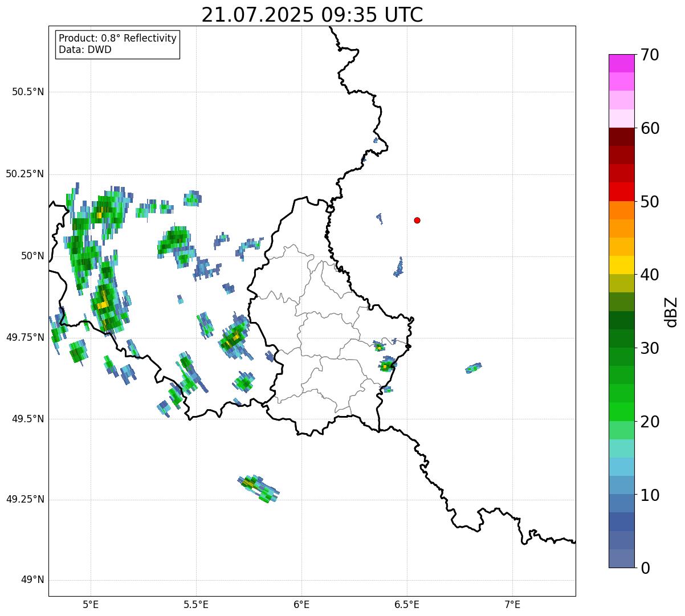Click the 50.25°N latitude label
Image resolution: width=685 pixels, height=616 pixels.
click(x=25, y=174)
